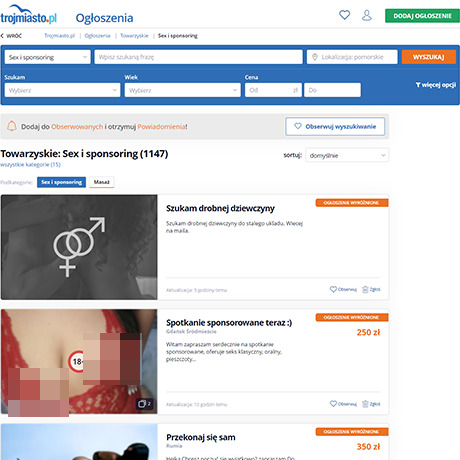The image size is (460, 460).
Task: Select the 'Sex i sponsoring' subcategory tab
Action: tap(61, 182)
